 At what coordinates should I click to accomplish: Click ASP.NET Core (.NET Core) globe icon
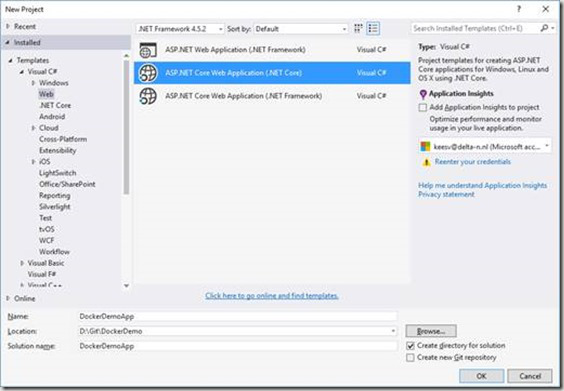pyautogui.click(x=148, y=73)
